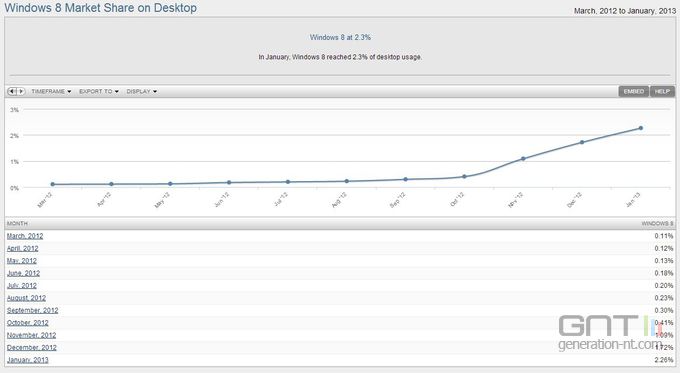Click the 'Windows 8 at 2.3%' heading text

coord(340,37)
